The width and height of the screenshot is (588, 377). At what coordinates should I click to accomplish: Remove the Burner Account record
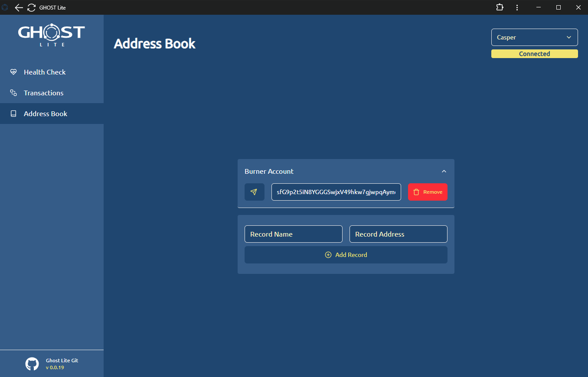[x=428, y=192]
